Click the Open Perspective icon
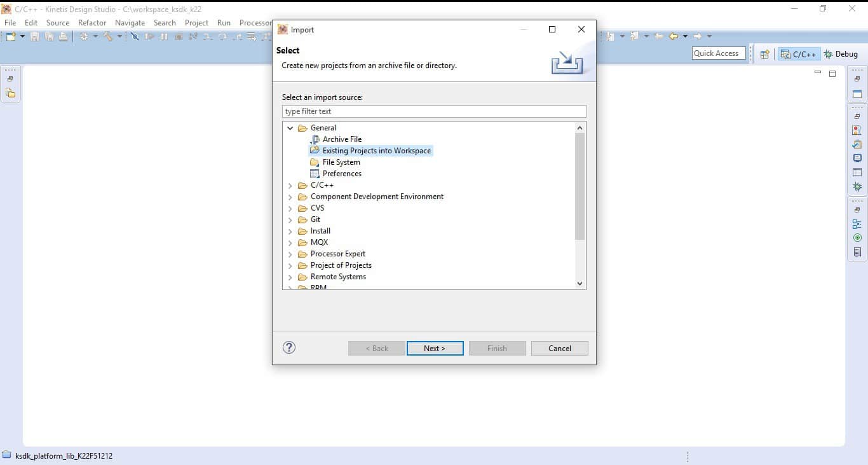Viewport: 868px width, 465px height. pyautogui.click(x=765, y=54)
